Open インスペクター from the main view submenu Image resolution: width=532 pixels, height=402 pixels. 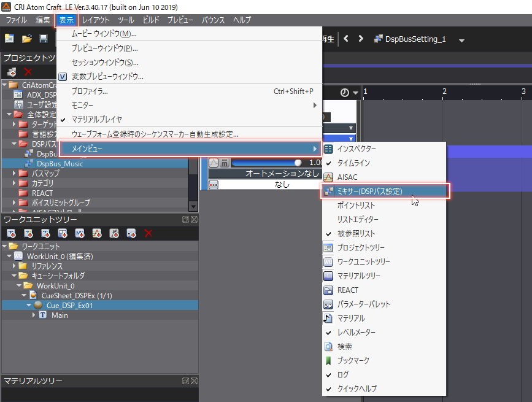coord(384,149)
